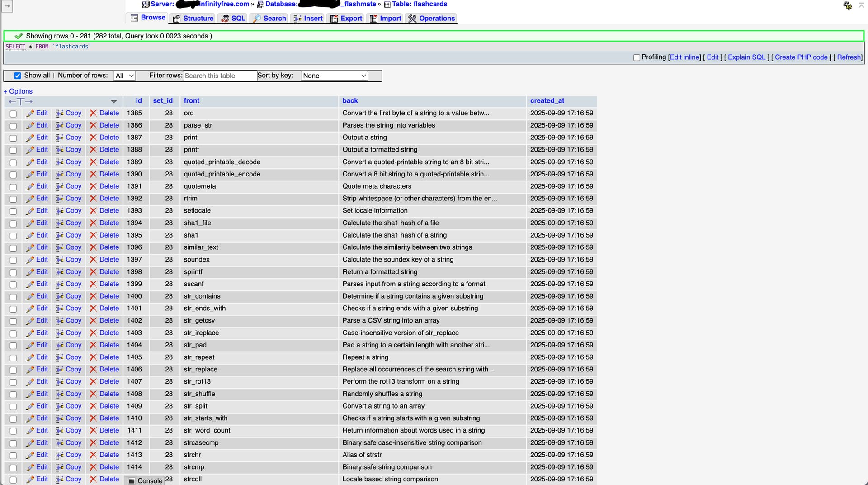Tick the checkbox for similar_text row
Image resolution: width=868 pixels, height=485 pixels.
(13, 248)
